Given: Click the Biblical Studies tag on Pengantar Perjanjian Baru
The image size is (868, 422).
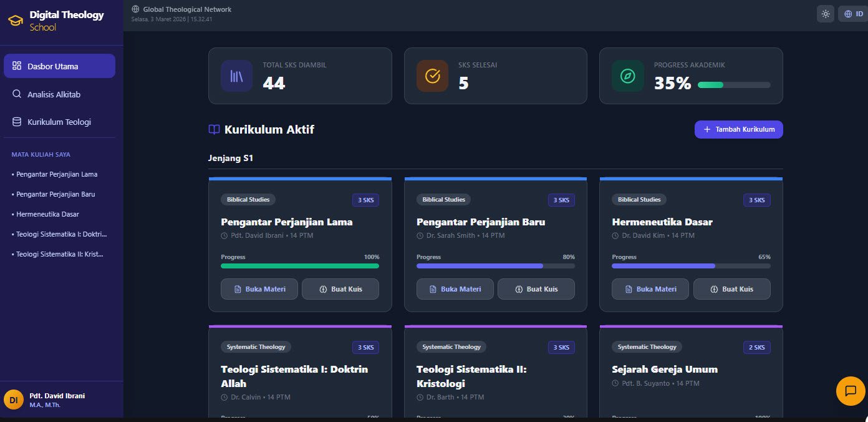Looking at the screenshot, I should pos(444,200).
